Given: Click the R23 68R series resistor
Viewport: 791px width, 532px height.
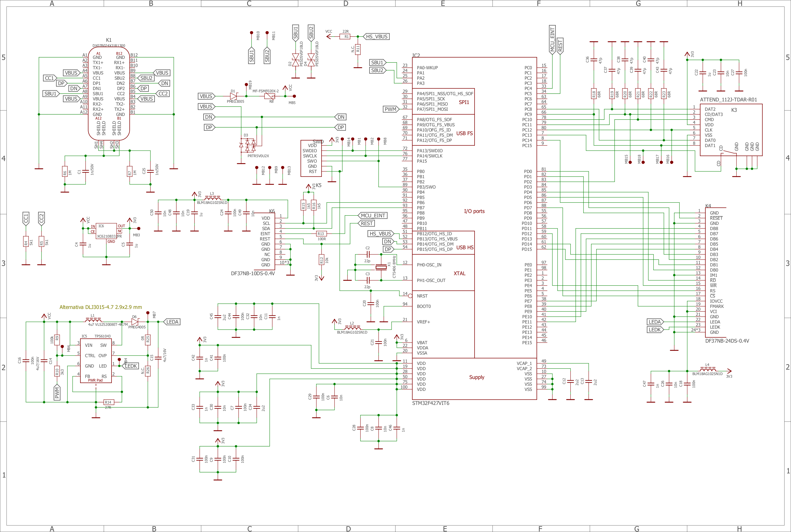Looking at the screenshot, I should coord(664,94).
